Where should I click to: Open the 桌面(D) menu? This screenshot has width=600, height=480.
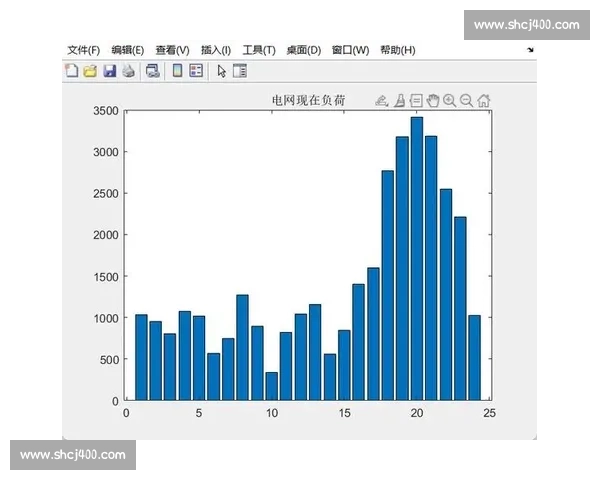(x=304, y=50)
